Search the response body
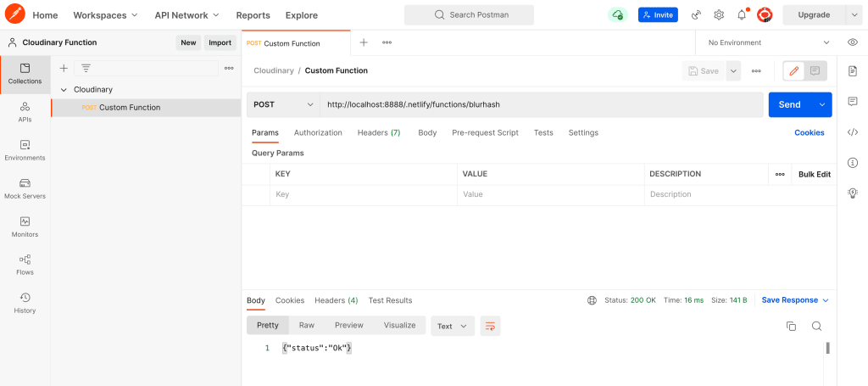 (816, 326)
